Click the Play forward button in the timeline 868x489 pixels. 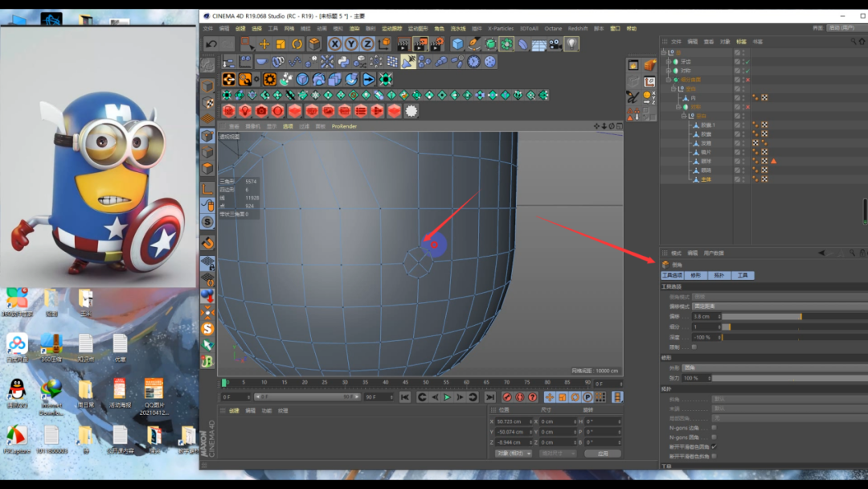448,397
